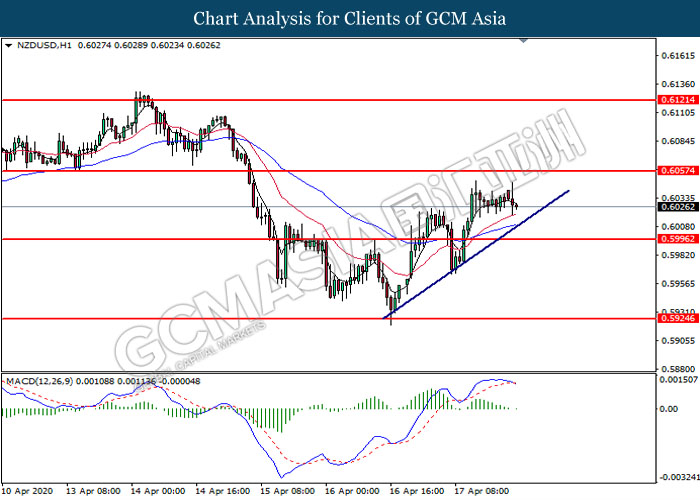Screen dimensions: 700x500
Task: Click the 0.60335 price axis value
Action: pyautogui.click(x=678, y=198)
